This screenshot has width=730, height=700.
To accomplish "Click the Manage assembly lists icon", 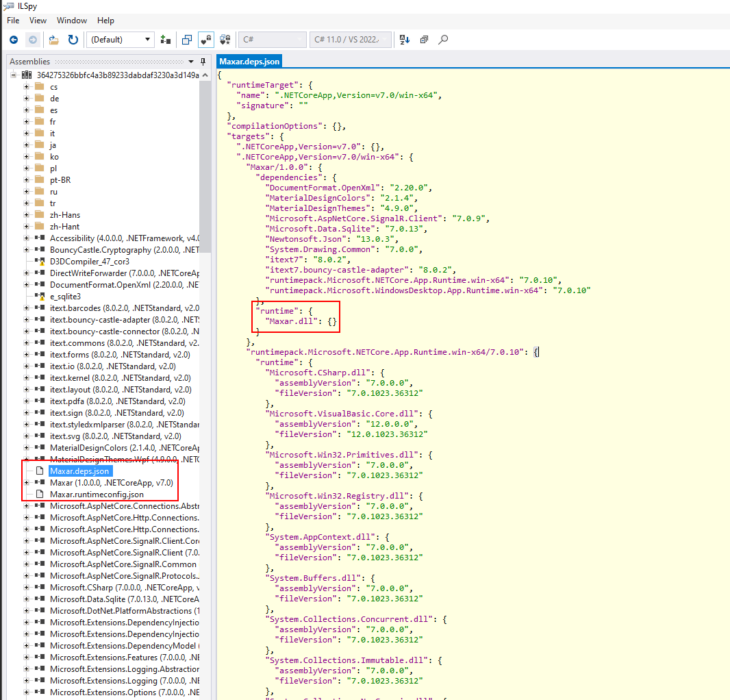I will click(x=165, y=40).
